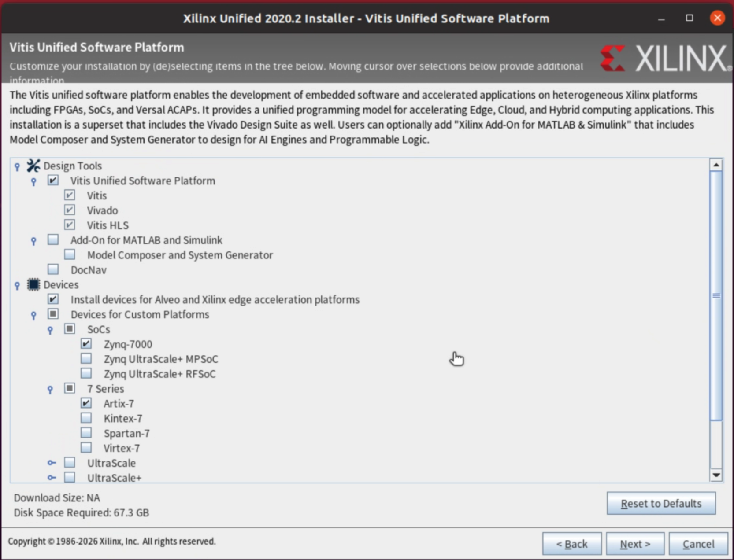Screen dimensions: 734x560
Task: Uncheck the Artix-7 checkbox
Action: [x=86, y=403]
